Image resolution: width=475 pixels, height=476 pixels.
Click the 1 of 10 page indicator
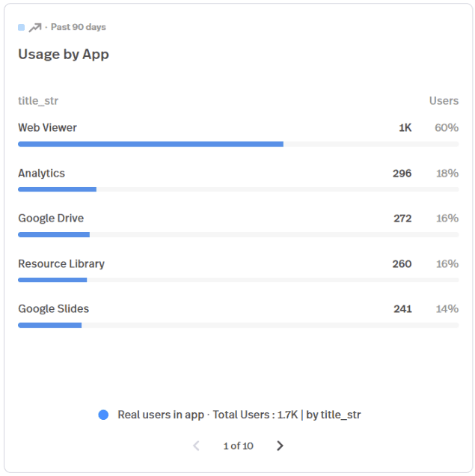[239, 445]
